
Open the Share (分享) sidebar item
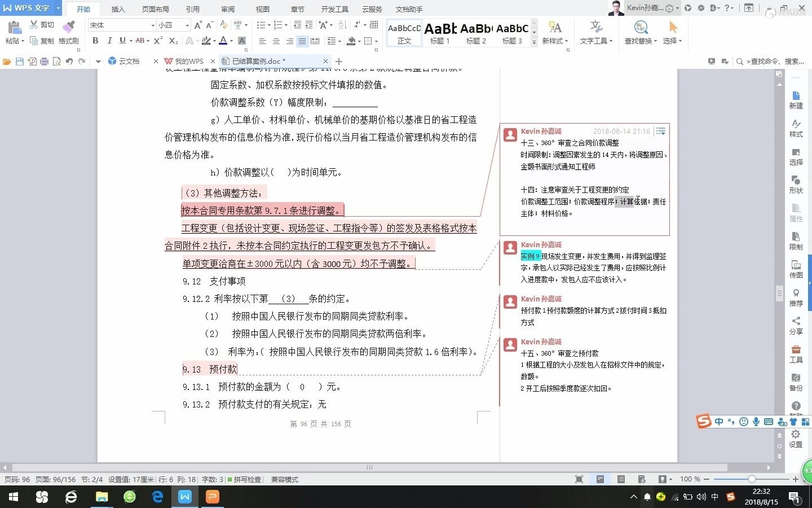(x=796, y=326)
